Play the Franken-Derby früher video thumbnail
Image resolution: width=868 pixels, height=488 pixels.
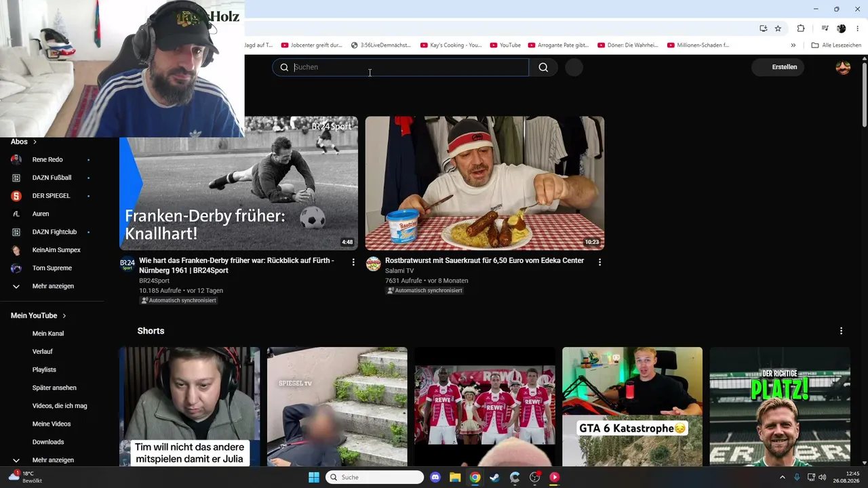point(239,183)
